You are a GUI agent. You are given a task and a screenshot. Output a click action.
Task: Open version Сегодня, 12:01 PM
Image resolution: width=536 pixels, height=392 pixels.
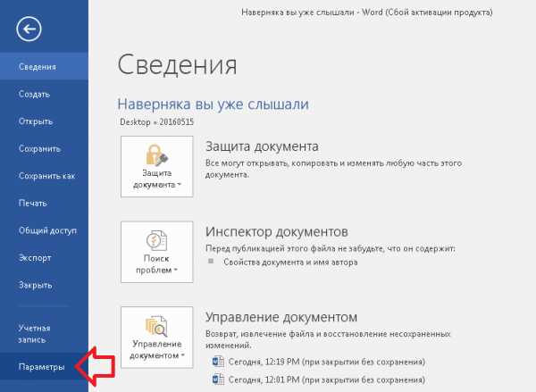click(x=326, y=379)
